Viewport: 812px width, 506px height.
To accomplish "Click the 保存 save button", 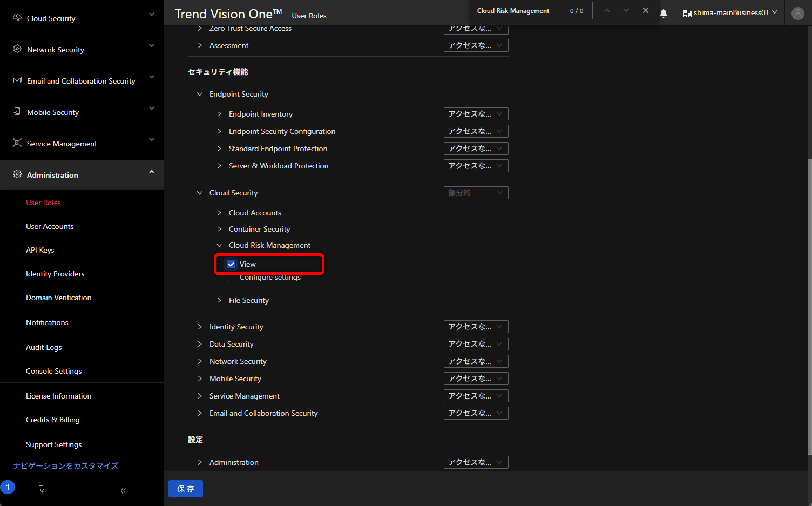I will tap(186, 489).
